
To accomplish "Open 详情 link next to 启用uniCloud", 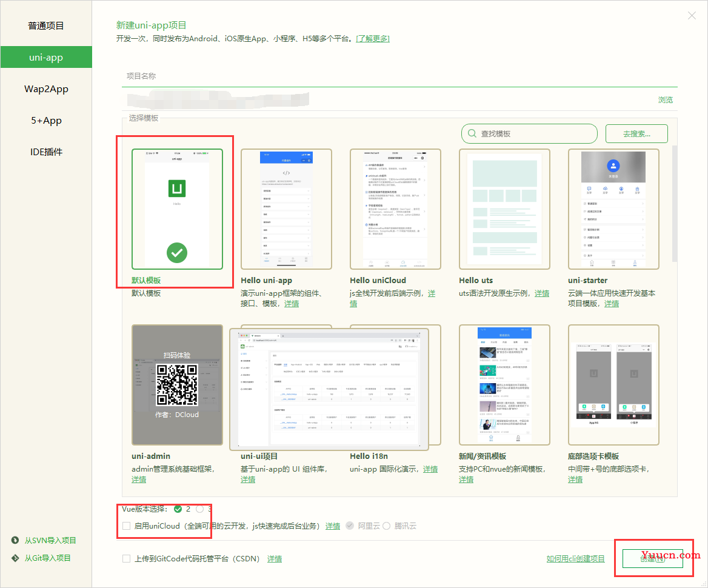I will (333, 526).
